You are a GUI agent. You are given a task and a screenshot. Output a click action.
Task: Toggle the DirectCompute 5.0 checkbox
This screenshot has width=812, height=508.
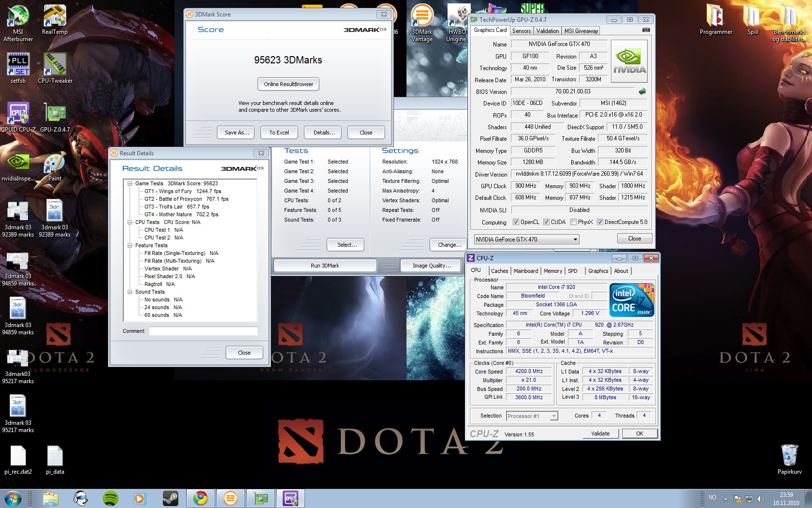pos(600,222)
